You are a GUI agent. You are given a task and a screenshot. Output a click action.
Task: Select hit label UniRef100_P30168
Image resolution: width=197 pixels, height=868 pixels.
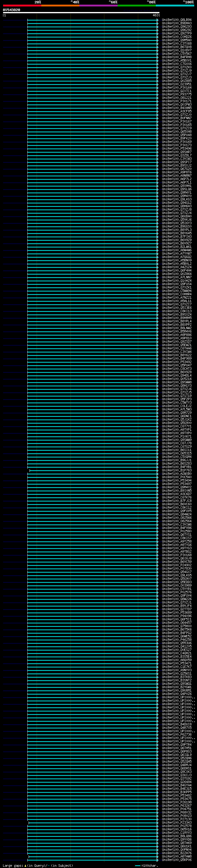coord(176,555)
